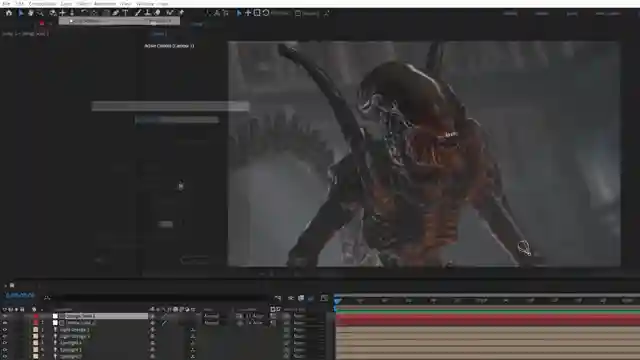Select the Hand tool
Screen dimensions: 640x360
pos(30,13)
